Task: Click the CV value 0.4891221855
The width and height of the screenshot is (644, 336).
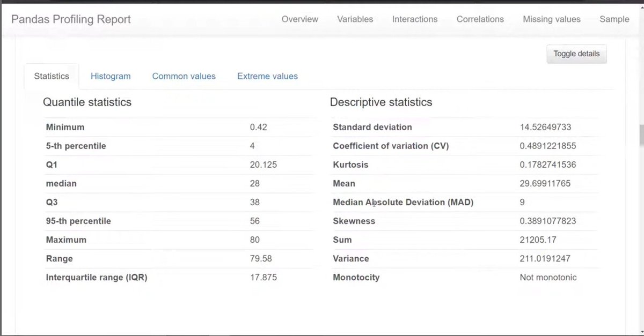Action: (548, 146)
